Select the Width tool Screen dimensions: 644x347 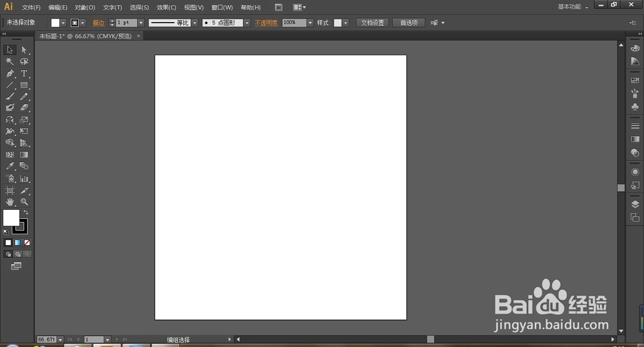coord(10,131)
